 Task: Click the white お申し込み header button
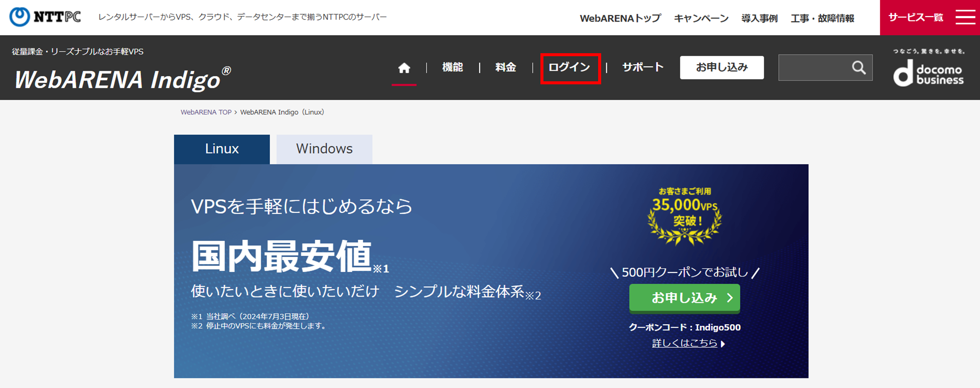(x=722, y=67)
